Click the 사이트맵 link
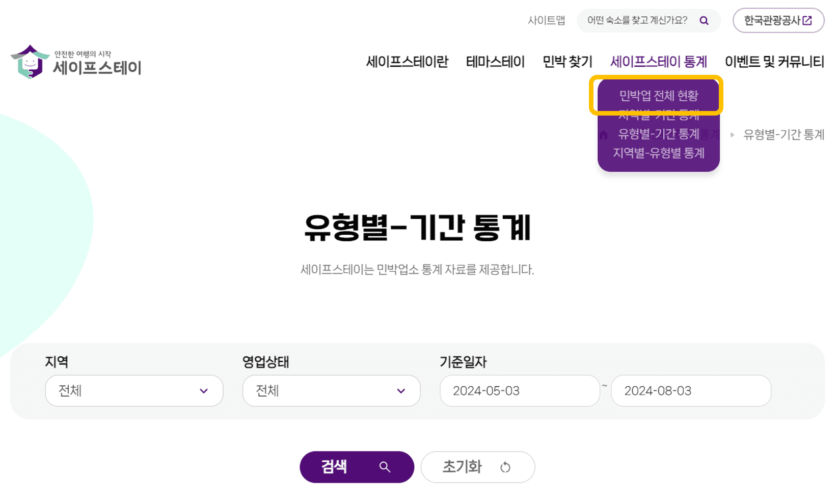 click(x=547, y=21)
